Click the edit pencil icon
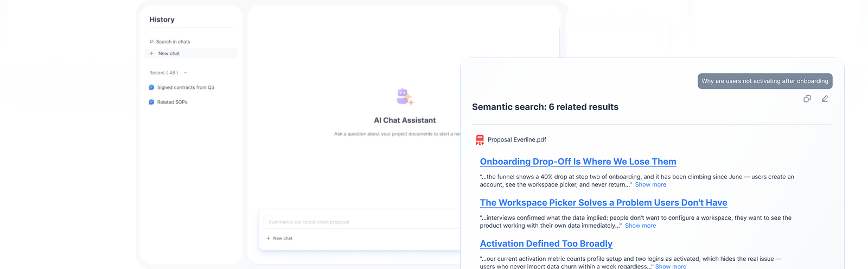This screenshot has width=868, height=269. click(x=825, y=99)
